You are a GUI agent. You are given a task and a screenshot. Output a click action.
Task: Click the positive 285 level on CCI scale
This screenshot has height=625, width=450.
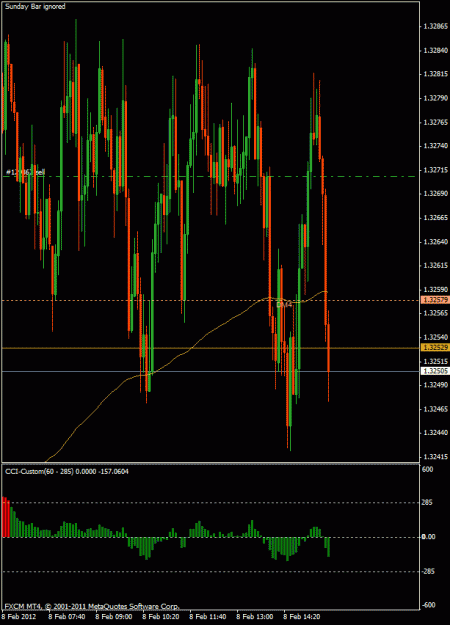pos(428,503)
